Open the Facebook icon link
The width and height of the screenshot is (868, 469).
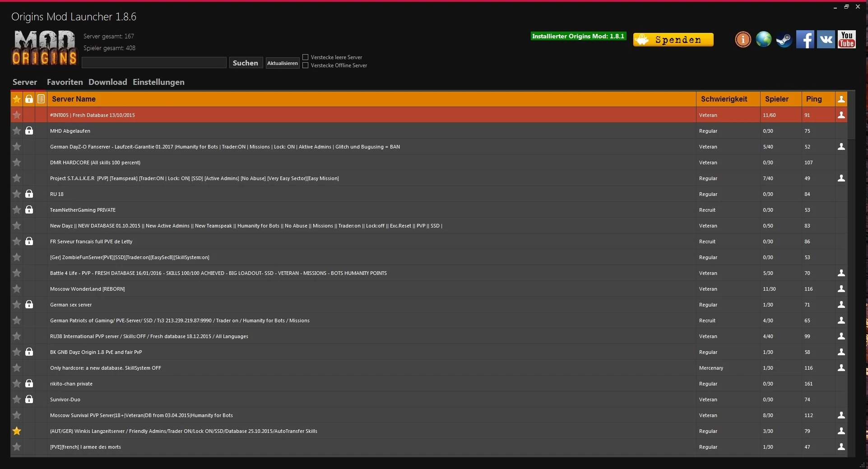[x=805, y=39]
